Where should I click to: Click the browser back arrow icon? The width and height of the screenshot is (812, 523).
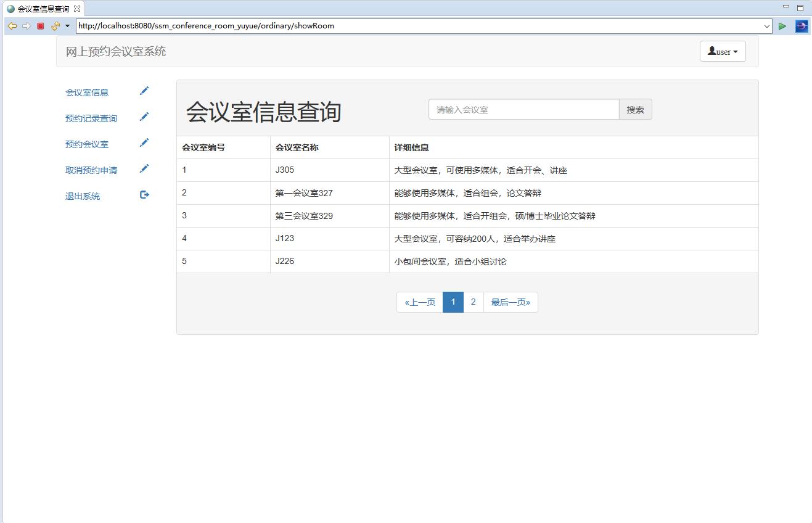12,26
